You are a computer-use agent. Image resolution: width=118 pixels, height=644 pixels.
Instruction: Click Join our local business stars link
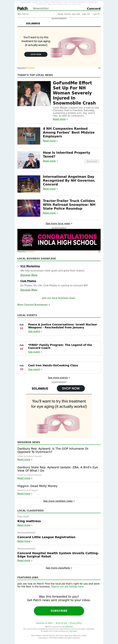click(x=59, y=298)
